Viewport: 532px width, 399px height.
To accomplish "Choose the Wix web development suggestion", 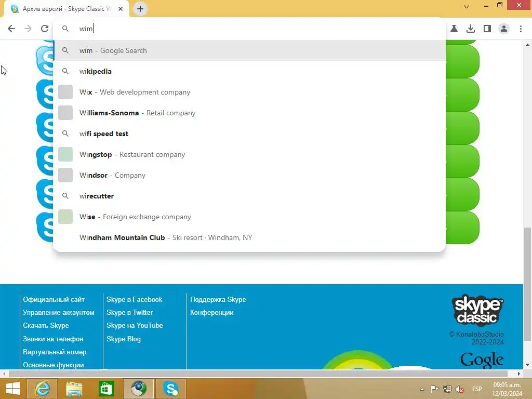I will [249, 92].
